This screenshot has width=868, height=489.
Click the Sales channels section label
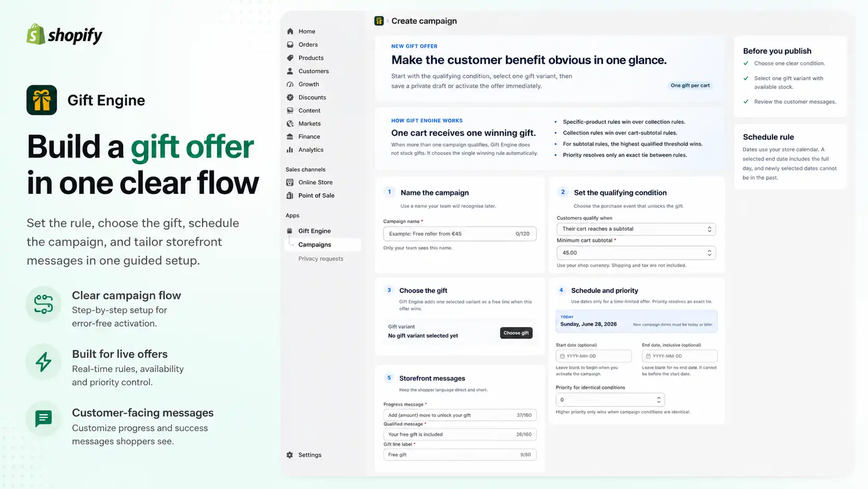point(305,169)
